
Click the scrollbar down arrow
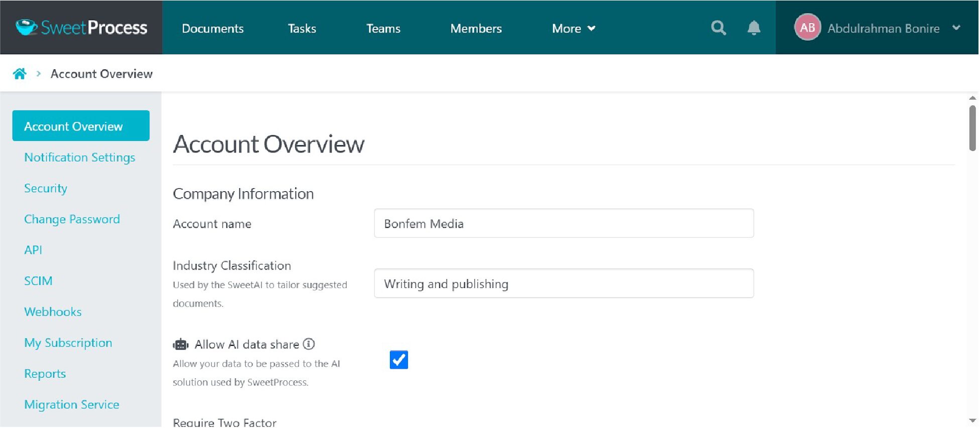point(972,420)
